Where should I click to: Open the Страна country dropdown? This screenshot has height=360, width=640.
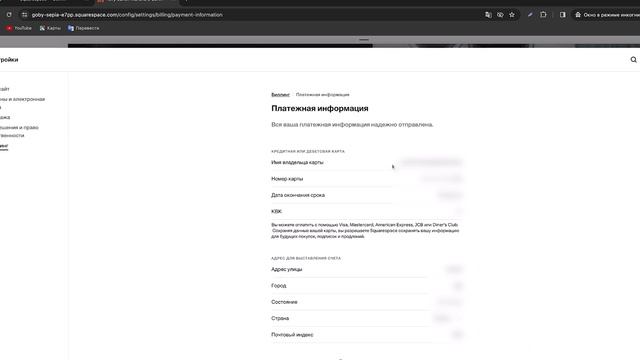367,318
